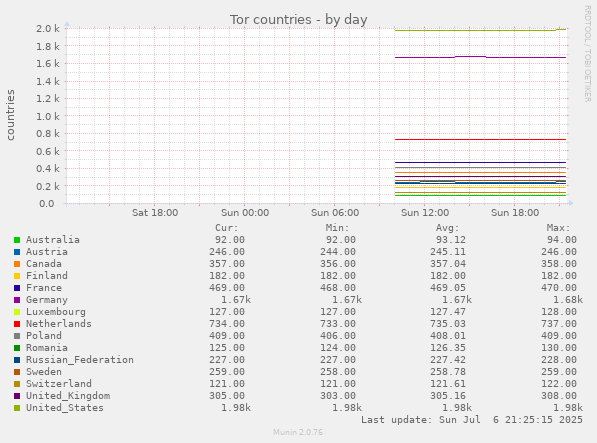
Task: Click United_Kingdom max value 308.00
Action: (x=559, y=396)
